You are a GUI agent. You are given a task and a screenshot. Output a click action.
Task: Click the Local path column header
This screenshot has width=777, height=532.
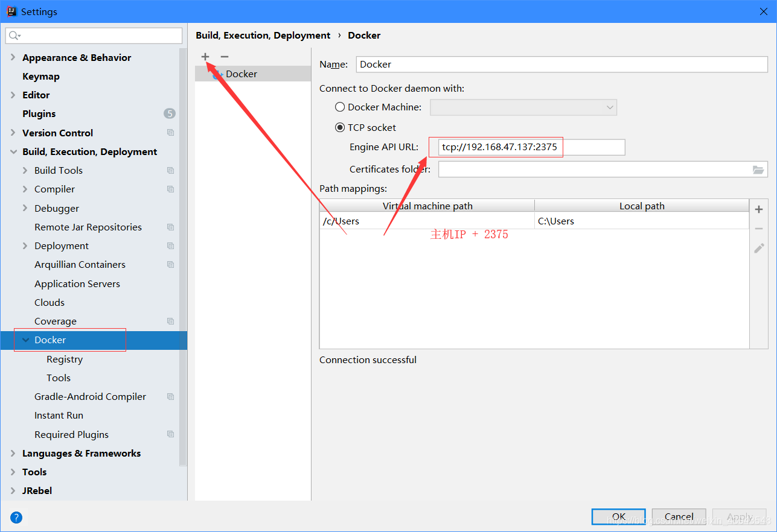point(642,206)
